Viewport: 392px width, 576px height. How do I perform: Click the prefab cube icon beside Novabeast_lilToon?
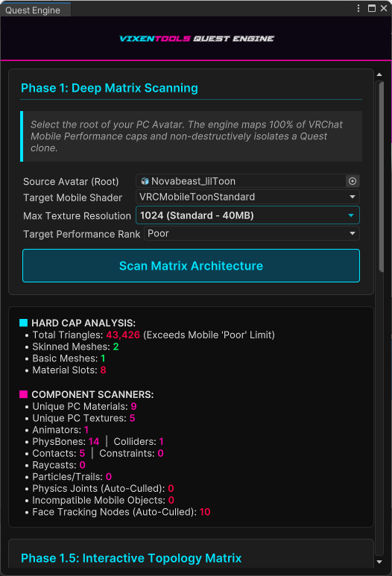pos(145,181)
